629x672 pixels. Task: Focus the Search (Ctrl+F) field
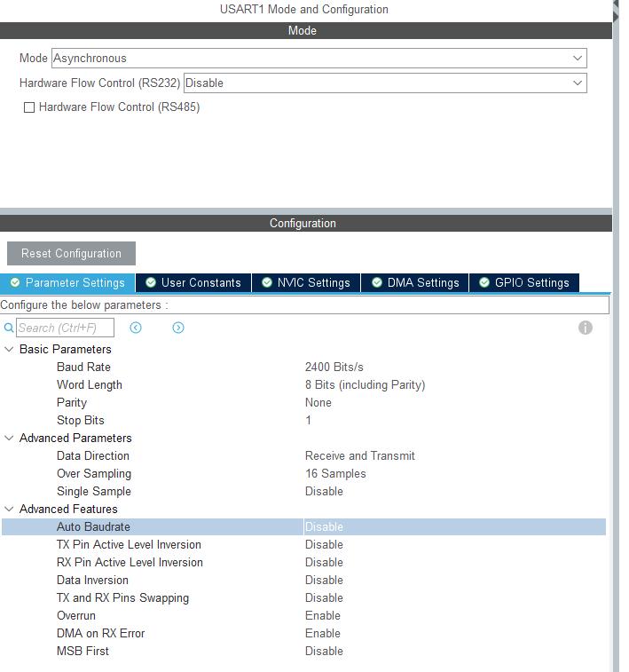pos(65,328)
